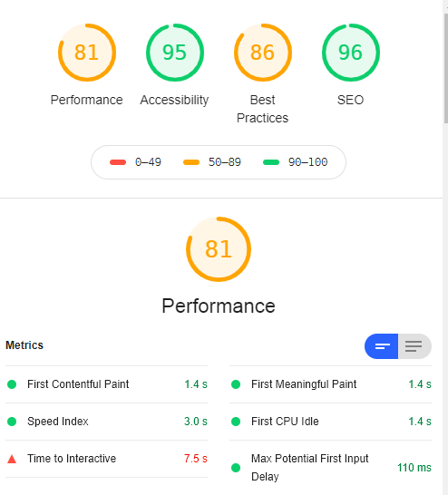Expand the First CPU Idle metric row
Image resolution: width=448 pixels, height=495 pixels.
[x=330, y=422]
